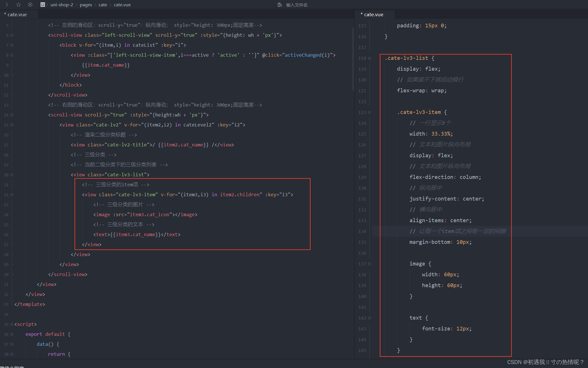
Task: Click cate.vue in breadcrumb path
Action: [x=122, y=5]
